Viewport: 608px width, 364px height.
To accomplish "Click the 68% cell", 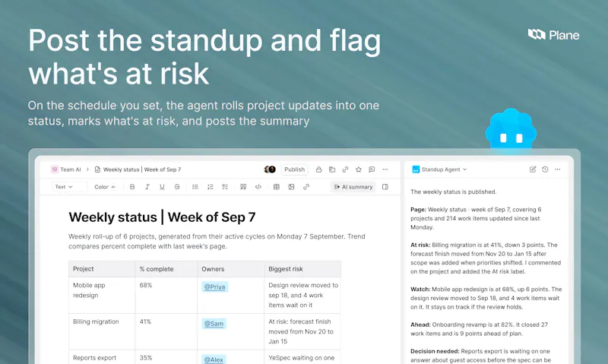I will [166, 295].
